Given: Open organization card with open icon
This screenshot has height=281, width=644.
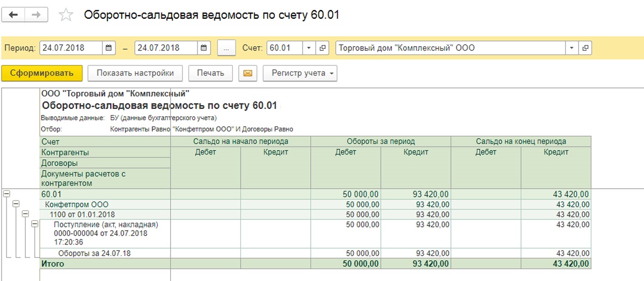Looking at the screenshot, I should [586, 48].
